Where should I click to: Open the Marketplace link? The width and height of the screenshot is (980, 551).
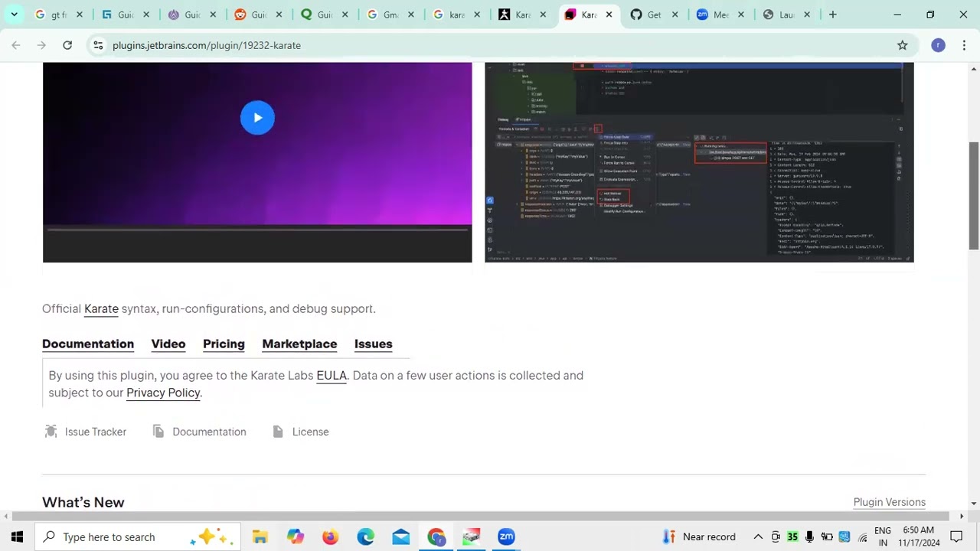pyautogui.click(x=299, y=344)
